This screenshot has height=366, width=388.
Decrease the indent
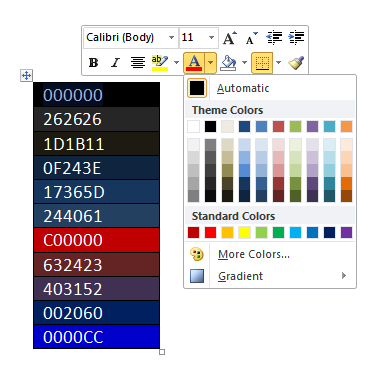tap(274, 38)
